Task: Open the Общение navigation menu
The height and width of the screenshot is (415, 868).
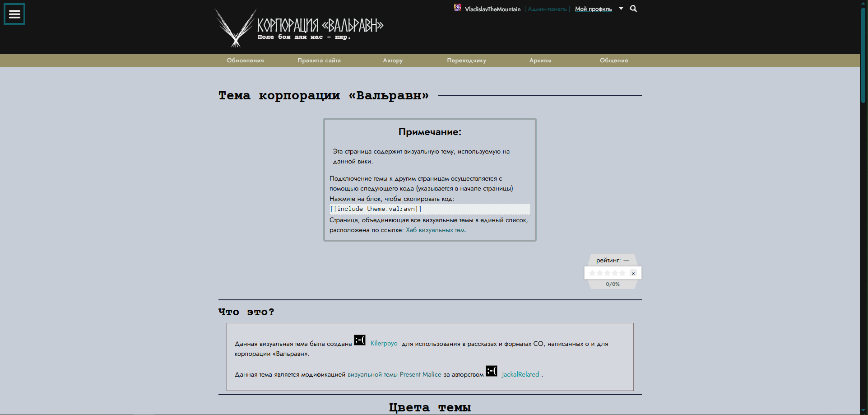Action: [613, 61]
